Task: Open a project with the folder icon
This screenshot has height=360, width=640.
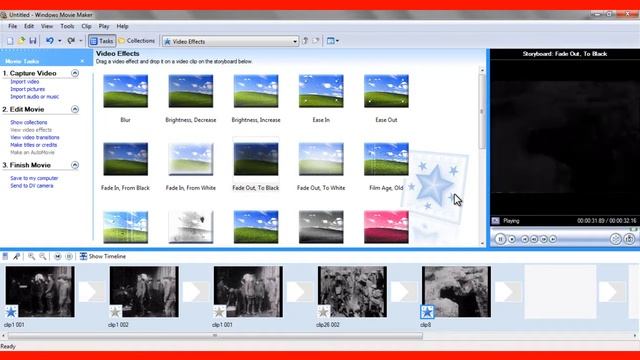Action: pyautogui.click(x=21, y=41)
